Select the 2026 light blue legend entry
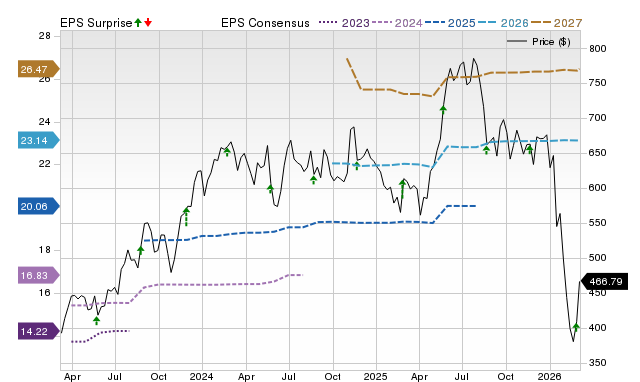Image resolution: width=640 pixels, height=382 pixels. tap(503, 23)
